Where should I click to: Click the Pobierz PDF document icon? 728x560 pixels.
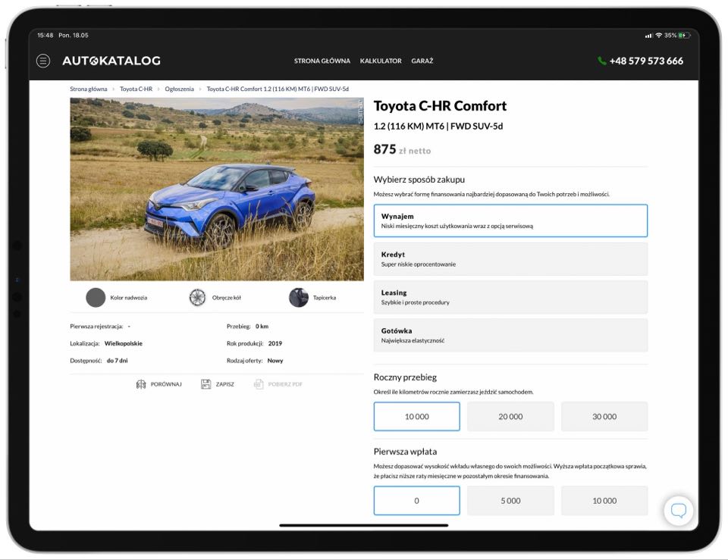click(x=259, y=384)
